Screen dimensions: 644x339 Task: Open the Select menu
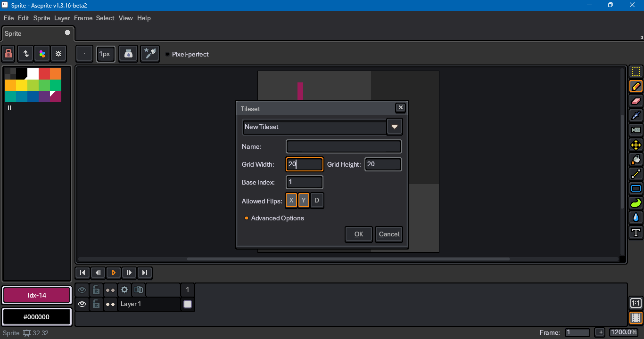(x=105, y=18)
